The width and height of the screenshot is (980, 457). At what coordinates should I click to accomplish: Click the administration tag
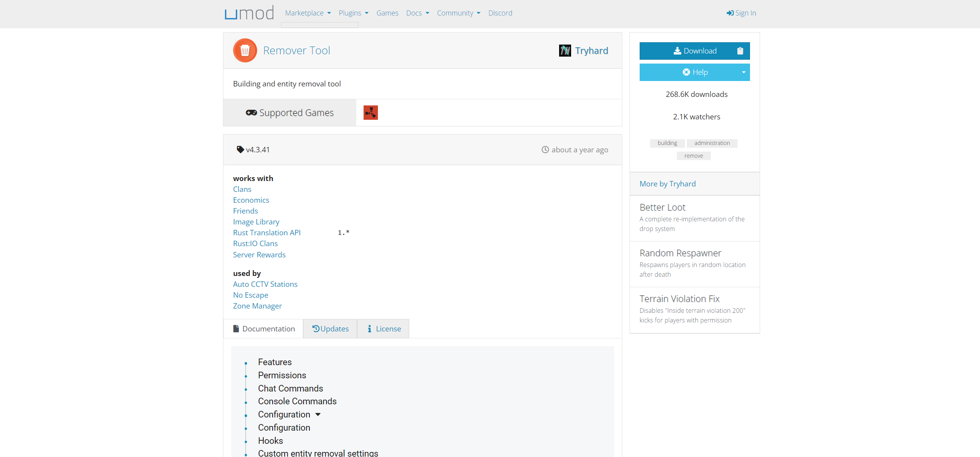(712, 143)
